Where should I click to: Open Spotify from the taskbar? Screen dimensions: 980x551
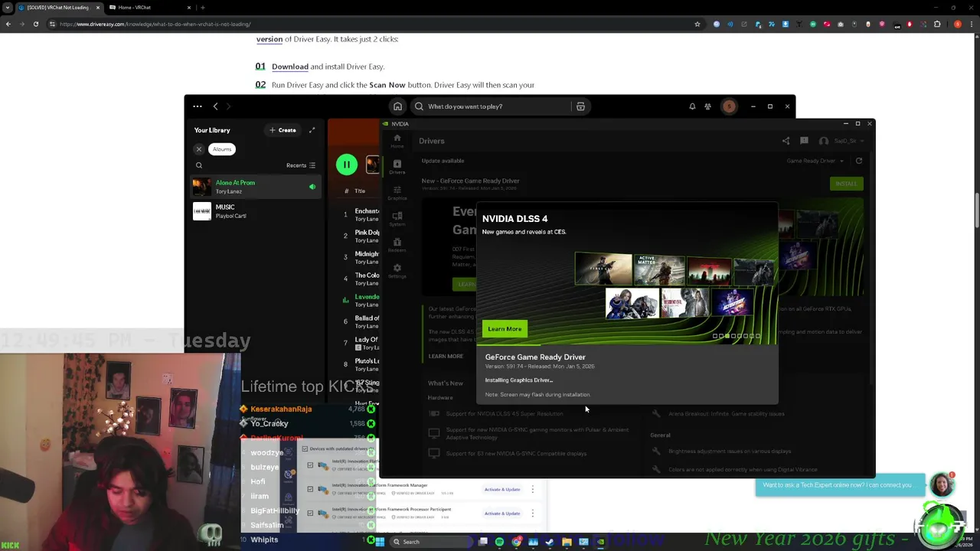pos(499,542)
